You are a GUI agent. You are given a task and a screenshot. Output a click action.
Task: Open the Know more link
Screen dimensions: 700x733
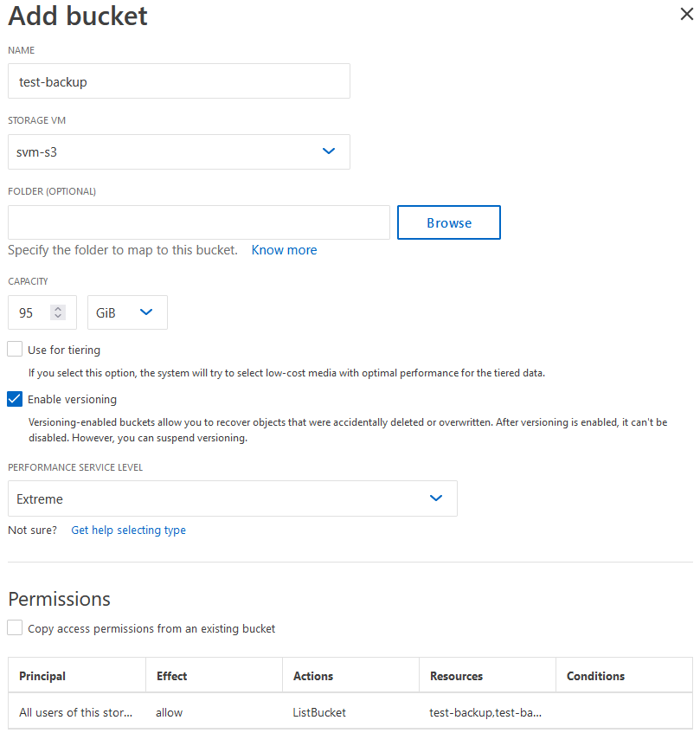tap(284, 250)
